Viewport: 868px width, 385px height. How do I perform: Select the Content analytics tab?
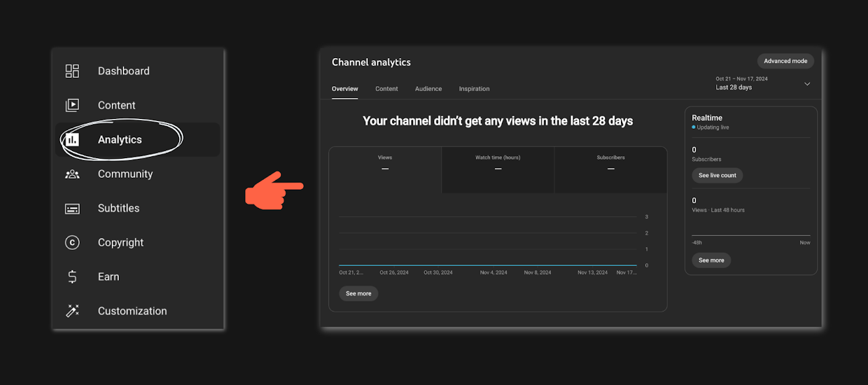[386, 88]
